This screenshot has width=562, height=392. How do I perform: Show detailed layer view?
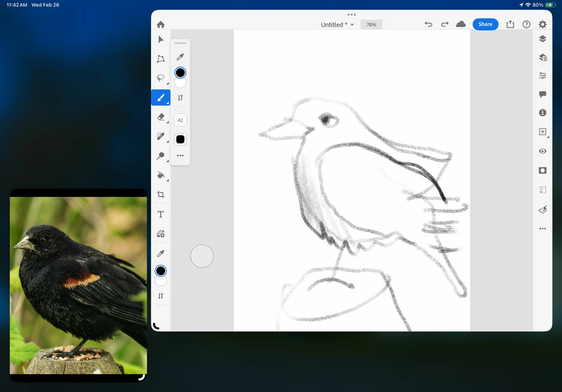coord(543,57)
